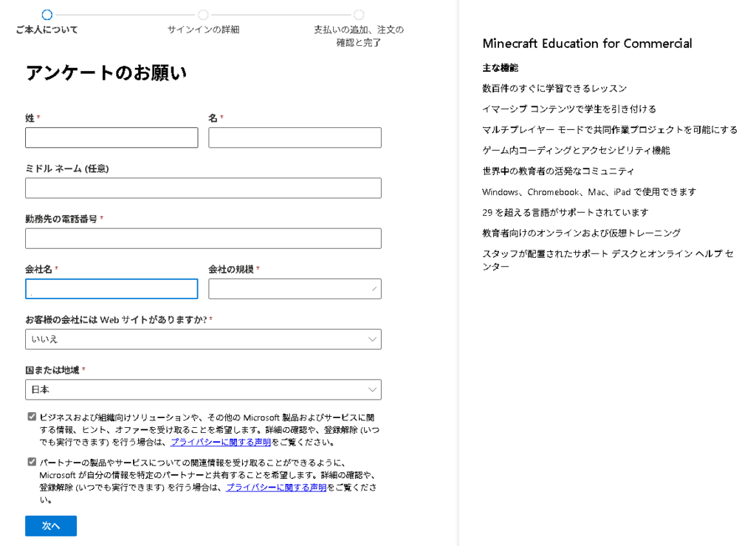Open the 会社の規模 dropdown
Viewport: 756px width, 546px height.
295,289
